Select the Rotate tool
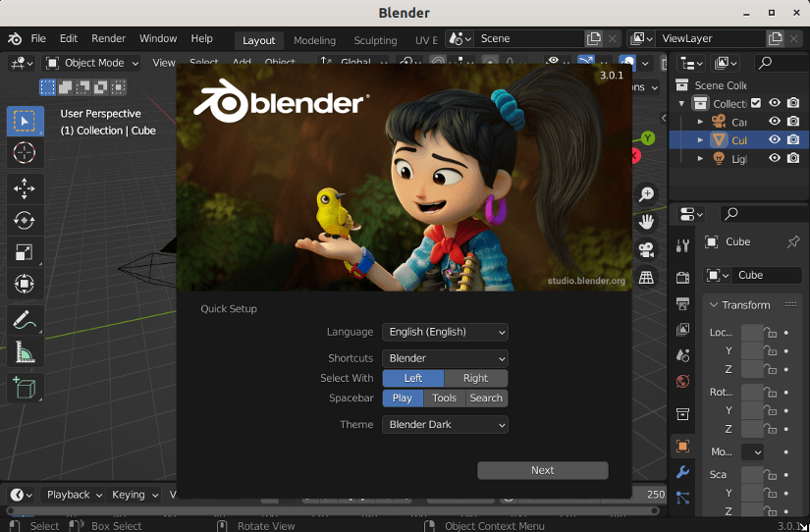Viewport: 810px width, 532px height. pyautogui.click(x=25, y=221)
